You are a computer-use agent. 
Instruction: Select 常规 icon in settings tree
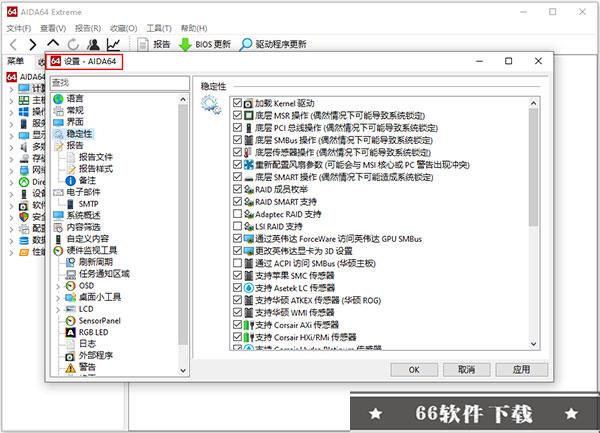pyautogui.click(x=58, y=111)
